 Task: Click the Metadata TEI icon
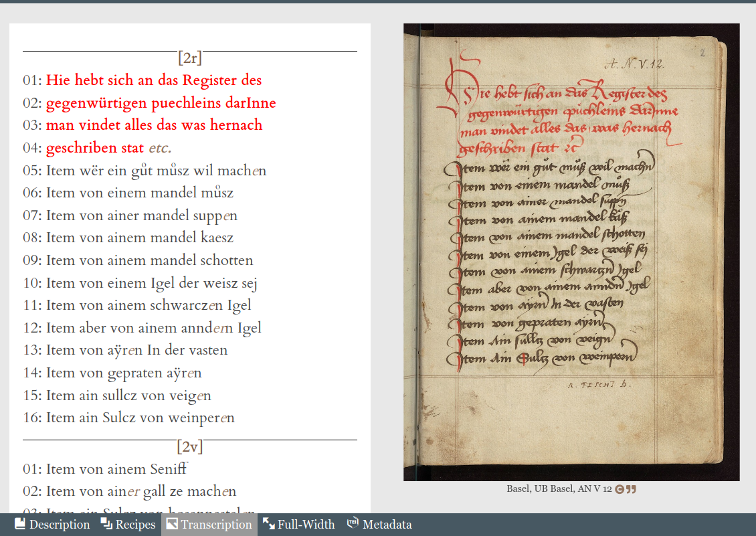[x=353, y=523]
